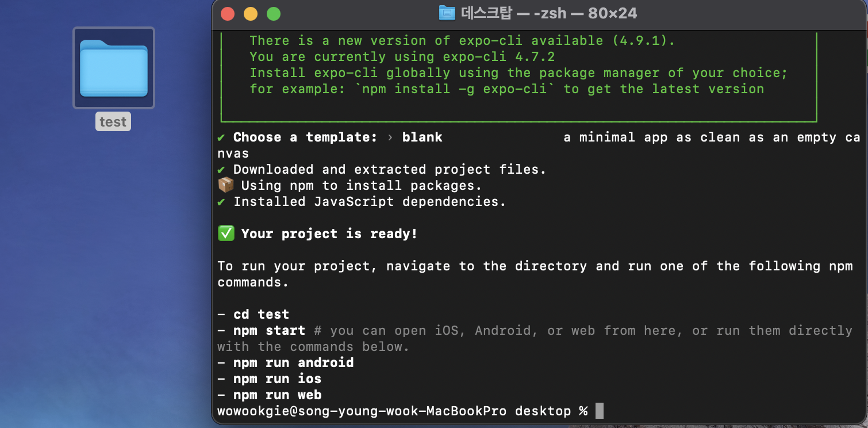Click the 'npm start' command text

269,330
